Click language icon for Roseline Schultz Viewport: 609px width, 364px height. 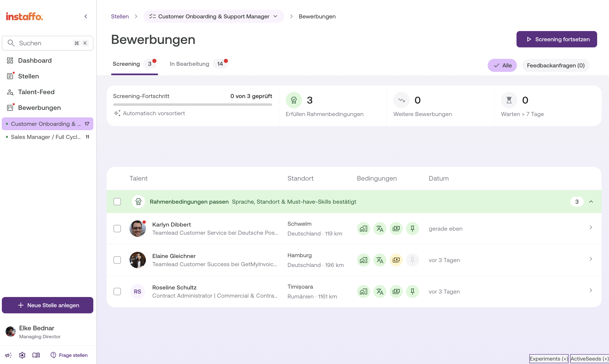click(x=380, y=291)
